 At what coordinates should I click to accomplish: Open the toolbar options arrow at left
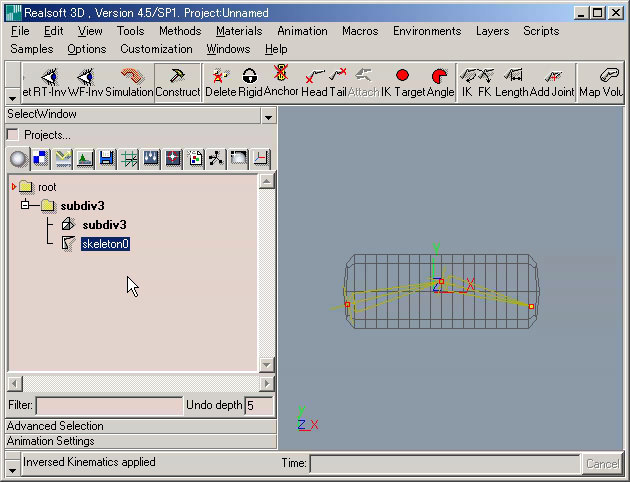tap(12, 98)
